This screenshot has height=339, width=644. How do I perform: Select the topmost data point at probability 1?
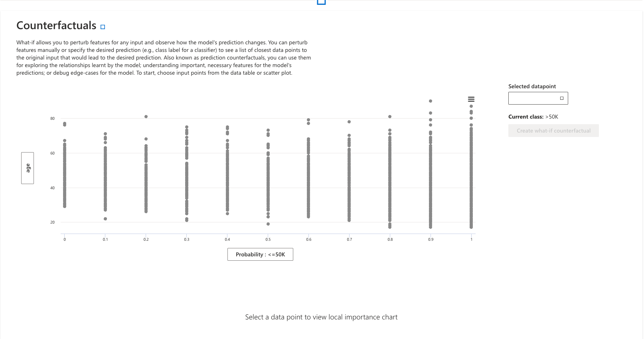point(471,106)
